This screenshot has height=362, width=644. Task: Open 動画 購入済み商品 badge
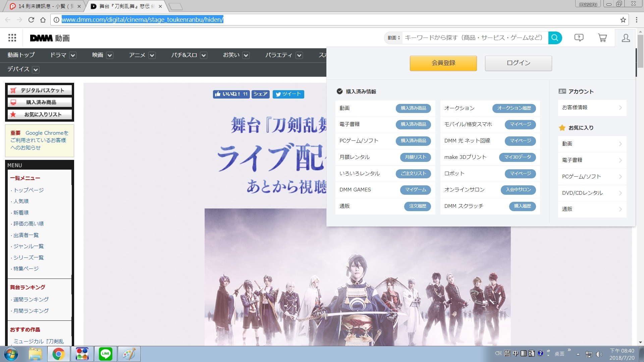pyautogui.click(x=413, y=108)
